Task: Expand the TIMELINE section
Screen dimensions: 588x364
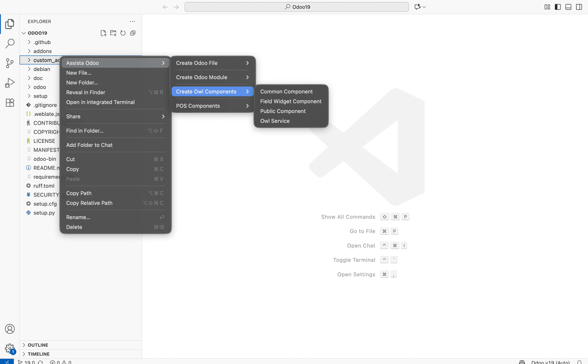Action: click(x=39, y=354)
